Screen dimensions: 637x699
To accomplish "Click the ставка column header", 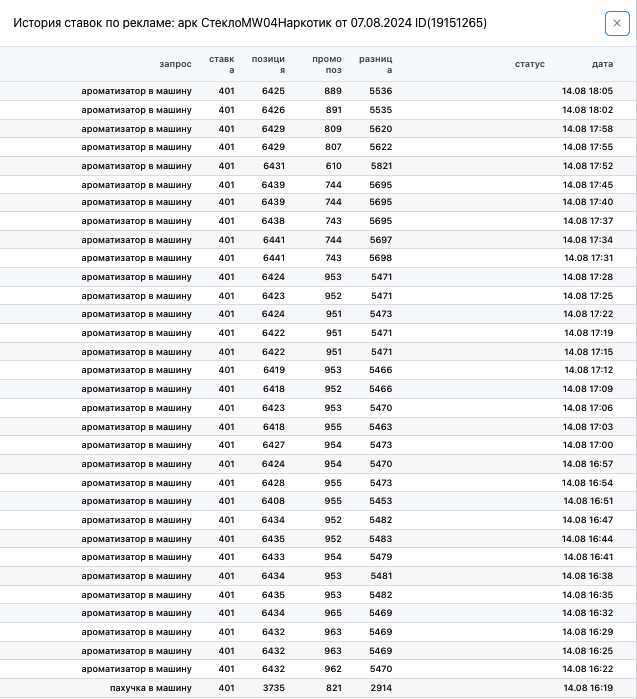I will click(x=222, y=64).
